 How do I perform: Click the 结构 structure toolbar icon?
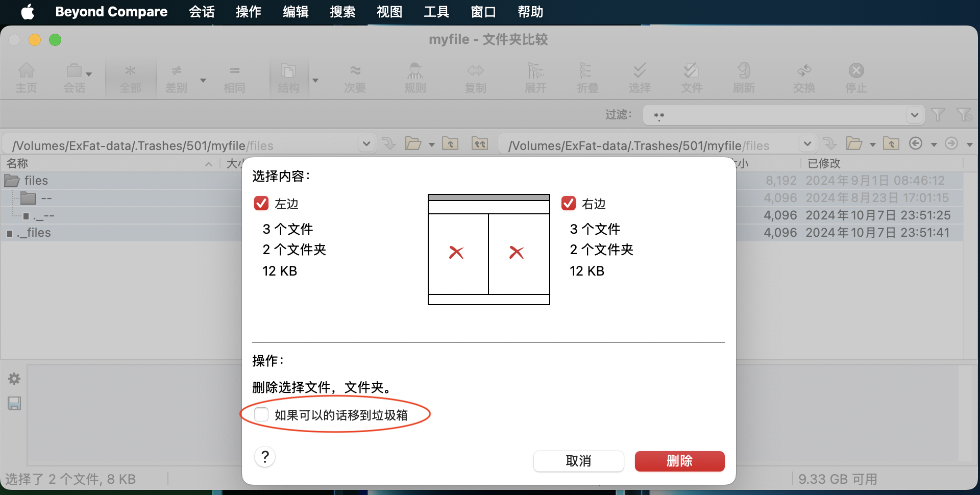288,78
